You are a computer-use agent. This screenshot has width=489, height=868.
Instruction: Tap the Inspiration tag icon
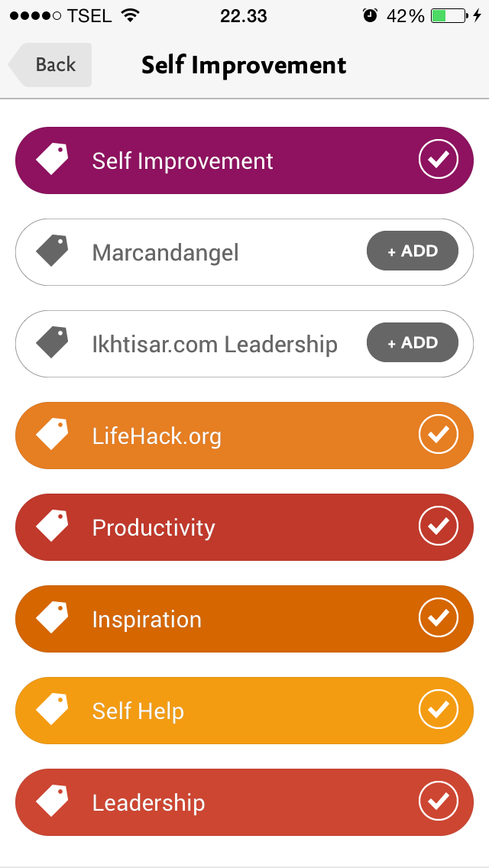coord(52,617)
